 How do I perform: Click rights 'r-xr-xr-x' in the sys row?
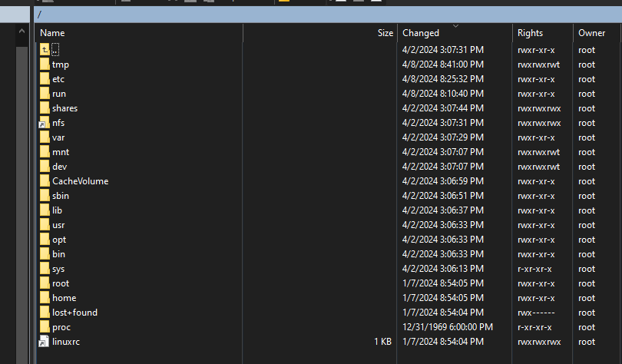(x=534, y=269)
